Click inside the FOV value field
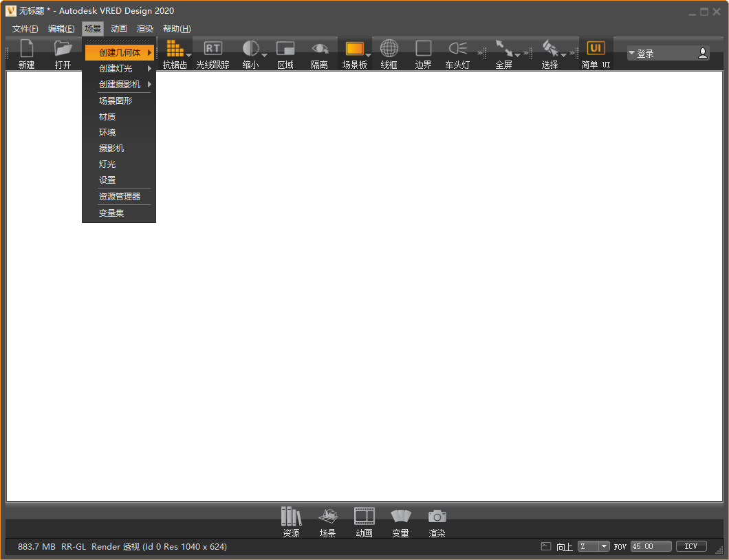The width and height of the screenshot is (729, 560). [x=650, y=546]
